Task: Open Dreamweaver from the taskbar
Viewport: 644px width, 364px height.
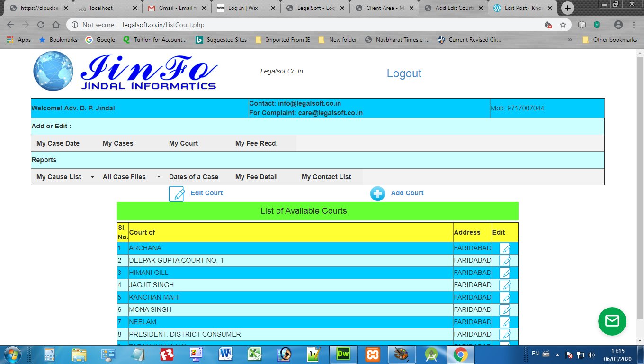Action: click(x=342, y=354)
